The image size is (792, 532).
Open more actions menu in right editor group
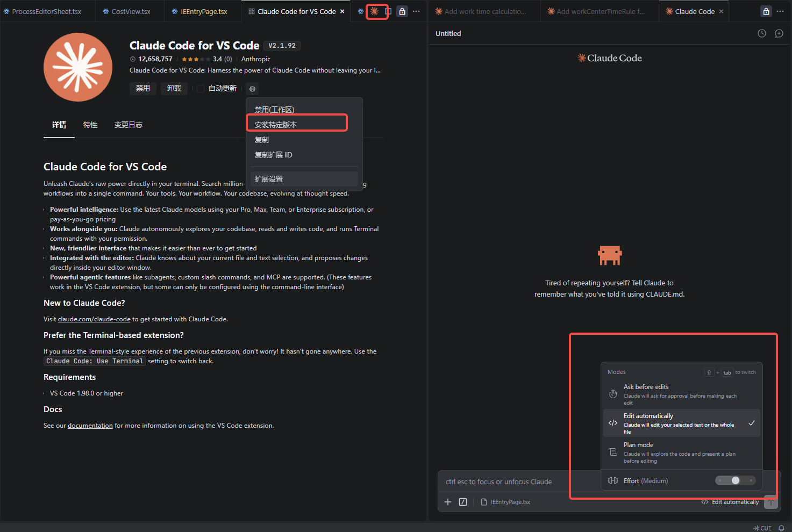coord(780,11)
